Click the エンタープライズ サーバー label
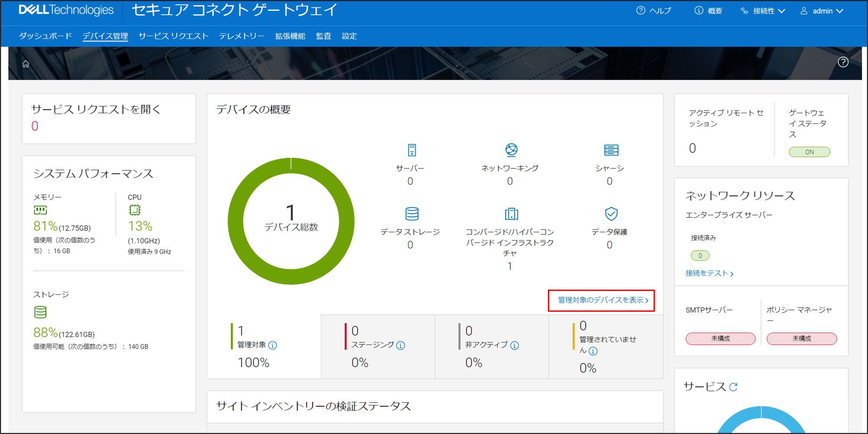 [729, 215]
